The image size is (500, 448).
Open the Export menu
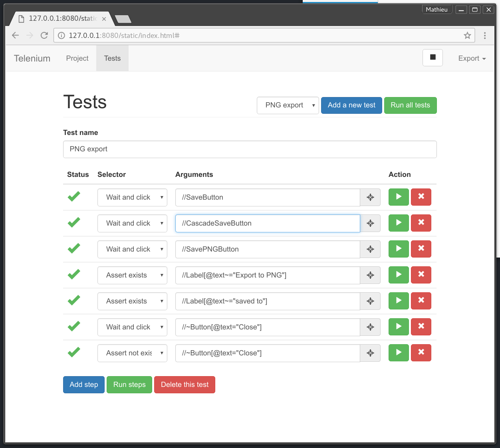coord(472,58)
